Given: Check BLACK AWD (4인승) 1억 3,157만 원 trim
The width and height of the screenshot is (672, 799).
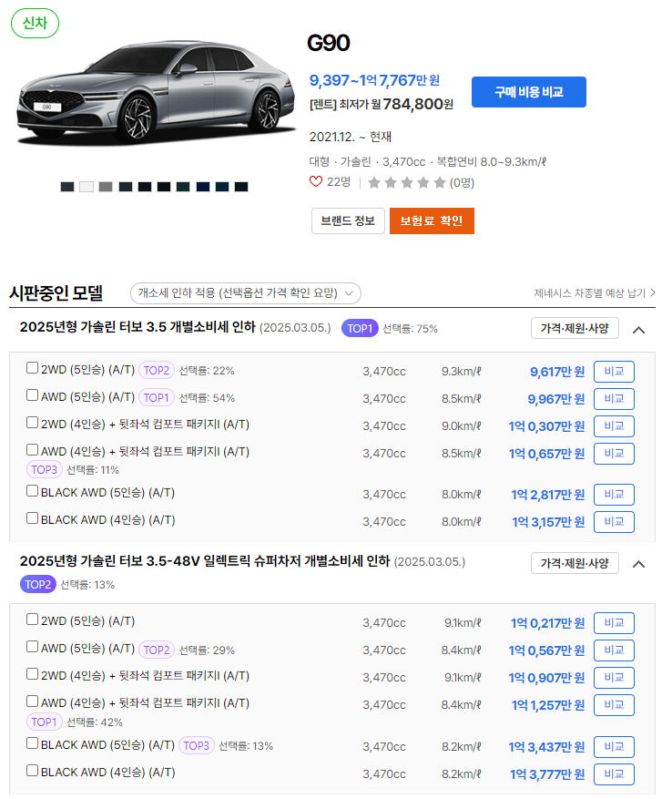Looking at the screenshot, I should coord(32,518).
